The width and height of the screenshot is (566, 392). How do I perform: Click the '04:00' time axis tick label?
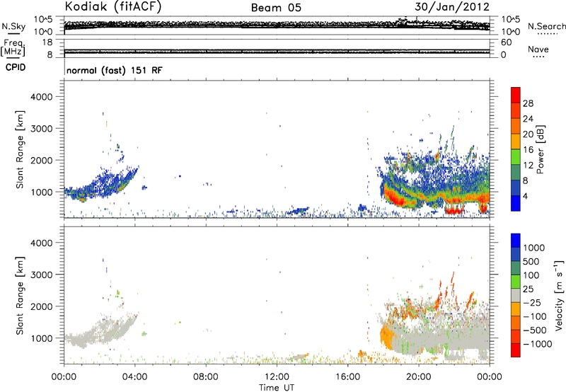pos(134,377)
